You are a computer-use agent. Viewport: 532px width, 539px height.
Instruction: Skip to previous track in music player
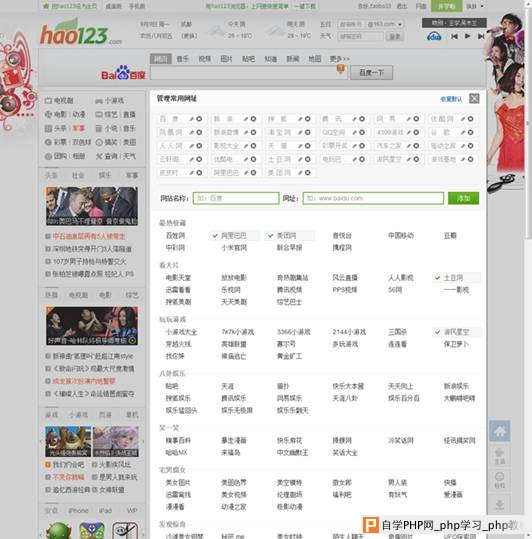(454, 36)
